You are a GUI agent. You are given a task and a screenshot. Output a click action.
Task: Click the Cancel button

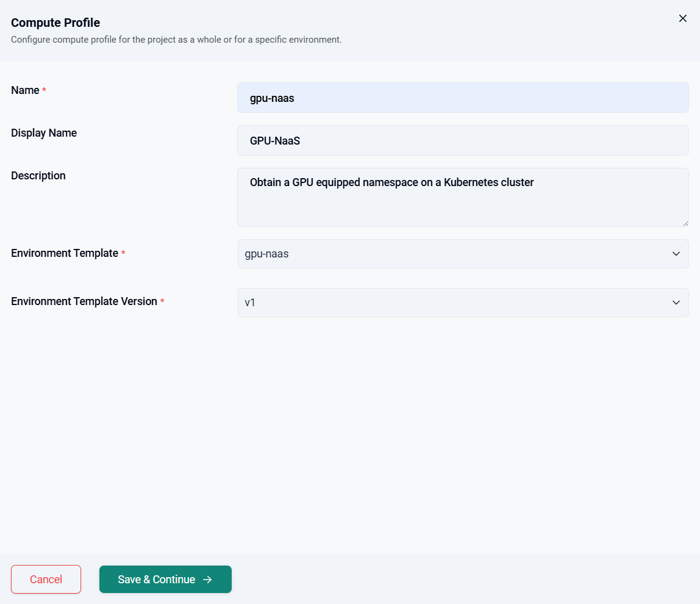(x=46, y=580)
